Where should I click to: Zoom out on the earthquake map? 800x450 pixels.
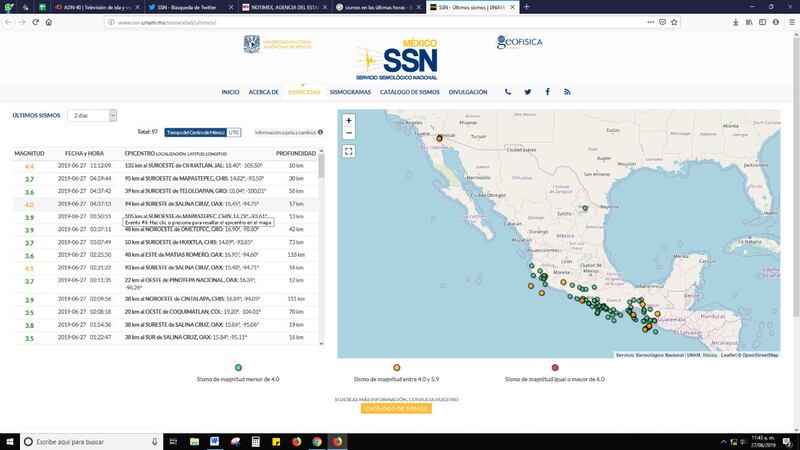348,133
